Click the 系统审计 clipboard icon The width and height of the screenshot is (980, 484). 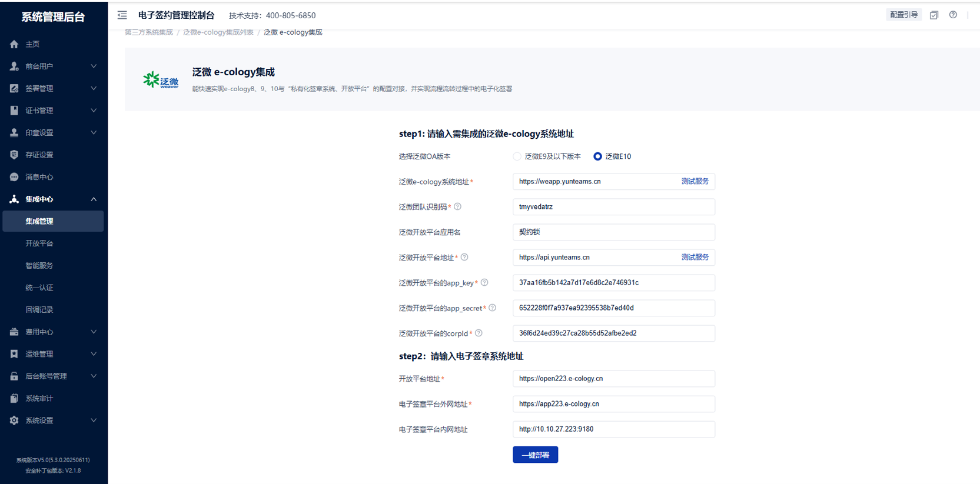pos(14,398)
